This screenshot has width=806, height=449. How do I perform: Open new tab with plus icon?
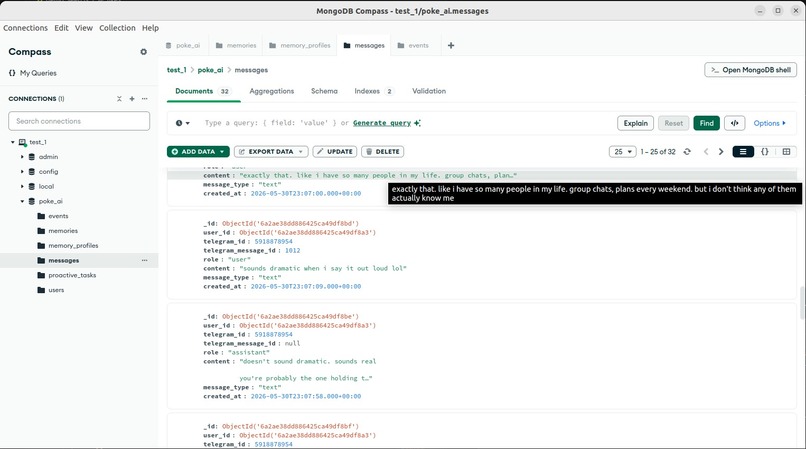[x=451, y=45]
